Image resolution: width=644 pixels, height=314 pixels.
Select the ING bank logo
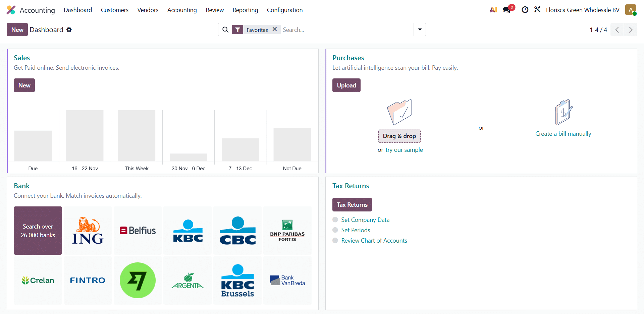pos(88,231)
